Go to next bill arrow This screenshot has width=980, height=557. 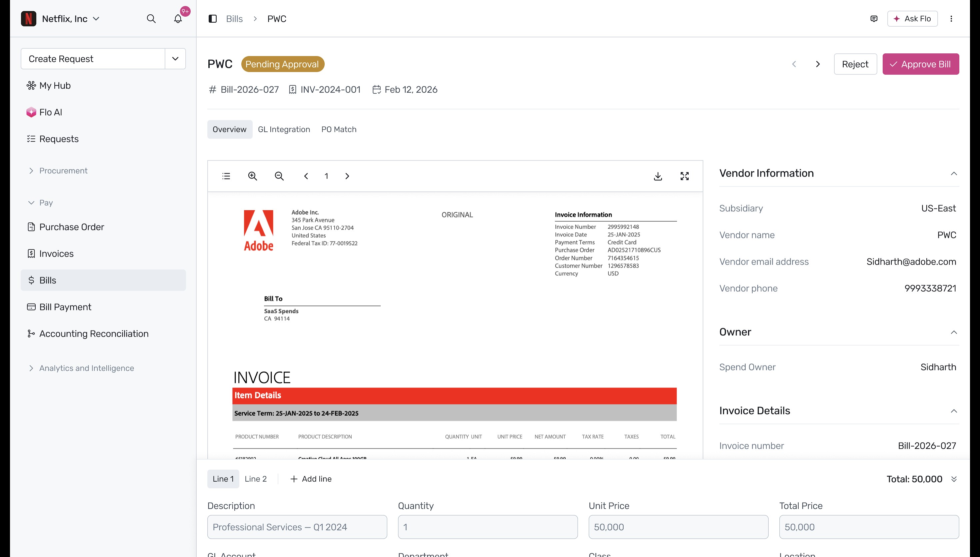pyautogui.click(x=818, y=64)
